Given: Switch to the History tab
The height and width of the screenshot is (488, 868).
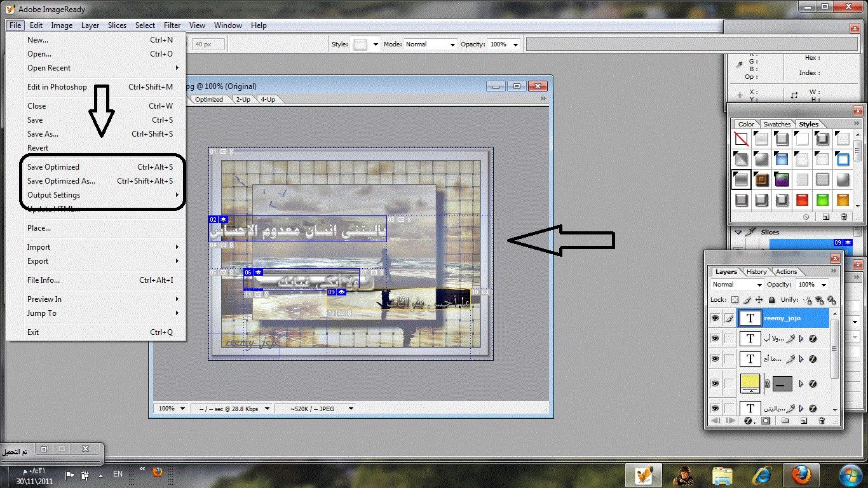Looking at the screenshot, I should point(756,271).
